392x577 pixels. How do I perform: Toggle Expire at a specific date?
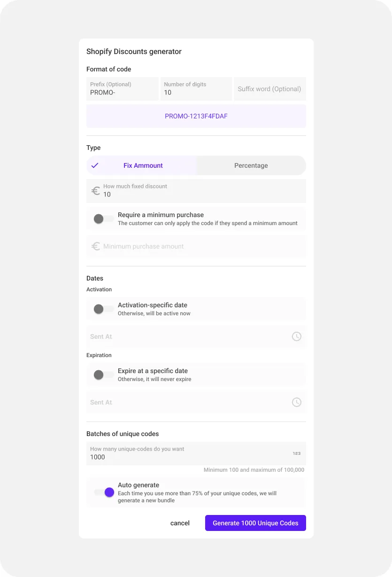[x=103, y=374]
